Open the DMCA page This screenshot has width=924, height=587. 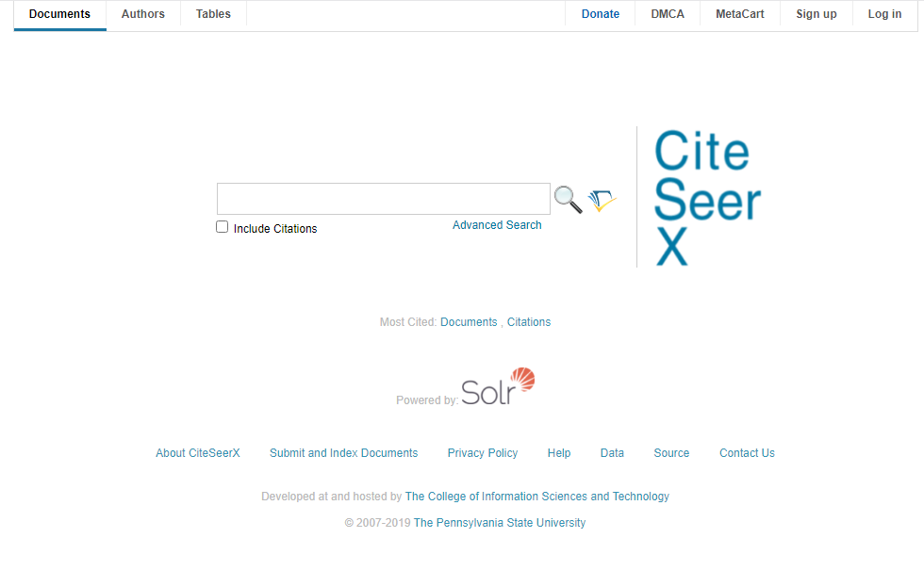click(668, 14)
